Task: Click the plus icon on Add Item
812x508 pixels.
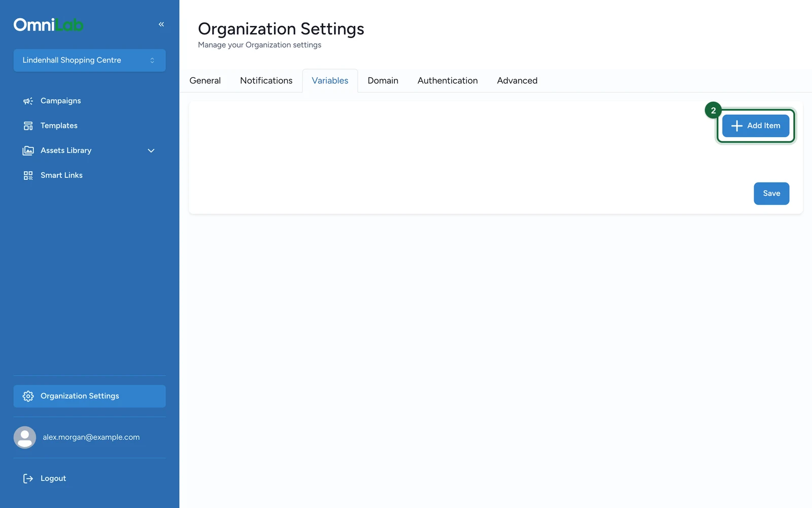Action: [737, 126]
